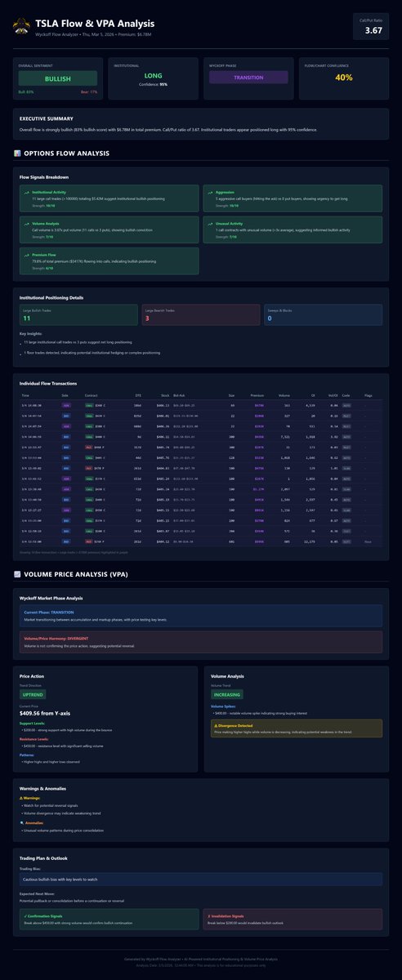Click the Contract column header

coord(92,394)
